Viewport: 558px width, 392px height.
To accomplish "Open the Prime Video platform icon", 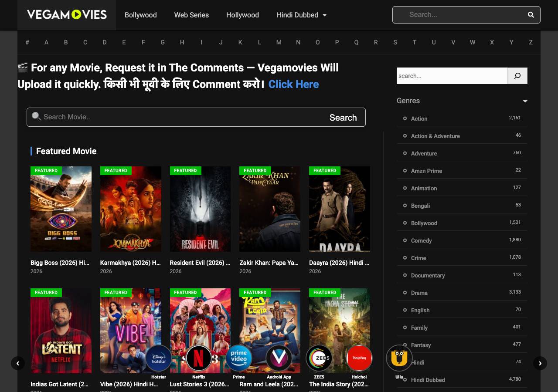I will 239,358.
